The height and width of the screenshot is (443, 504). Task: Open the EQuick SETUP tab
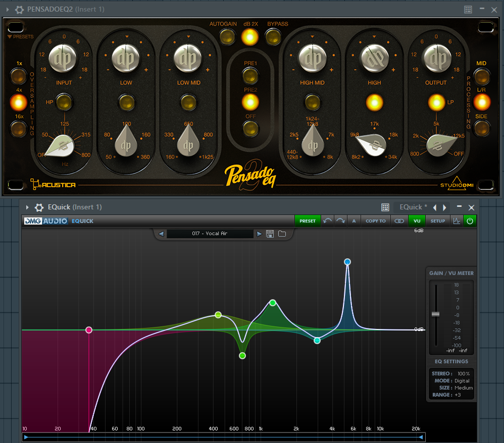[x=438, y=221]
